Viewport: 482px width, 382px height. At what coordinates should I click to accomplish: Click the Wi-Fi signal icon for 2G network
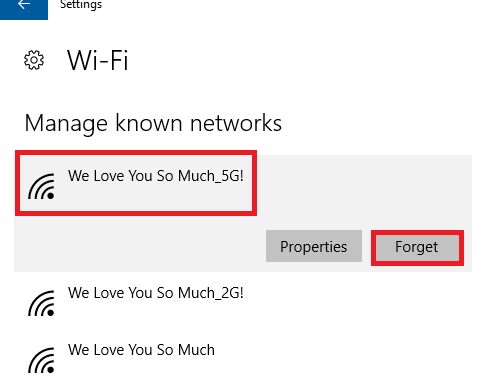41,303
